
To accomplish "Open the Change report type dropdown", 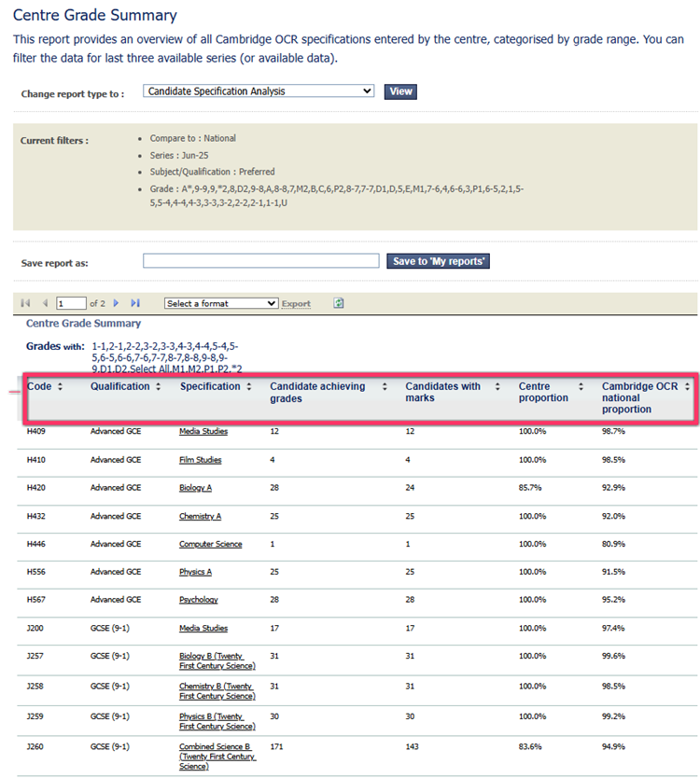I will tap(259, 91).
